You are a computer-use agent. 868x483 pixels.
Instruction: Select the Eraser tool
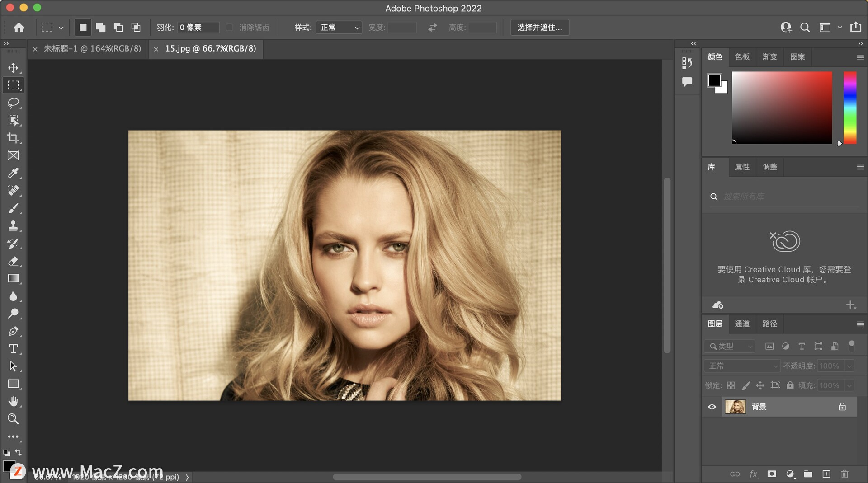point(13,261)
